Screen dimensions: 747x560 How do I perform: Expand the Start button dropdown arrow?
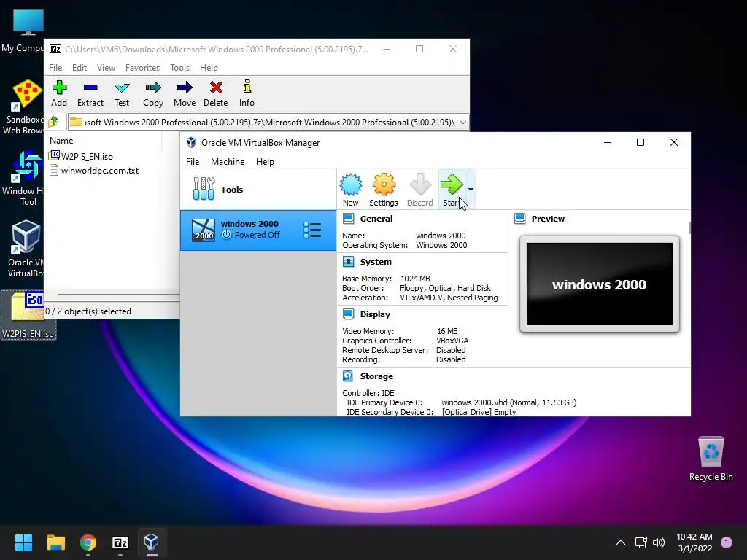(471, 190)
